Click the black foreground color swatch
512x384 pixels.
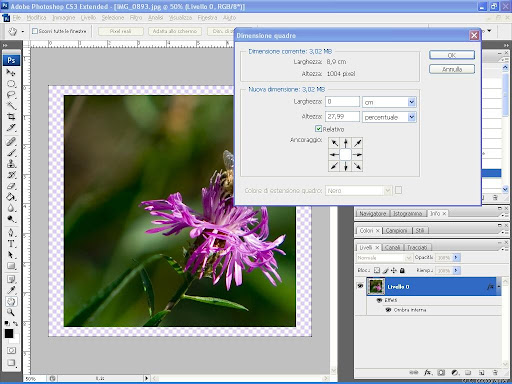(x=9, y=333)
